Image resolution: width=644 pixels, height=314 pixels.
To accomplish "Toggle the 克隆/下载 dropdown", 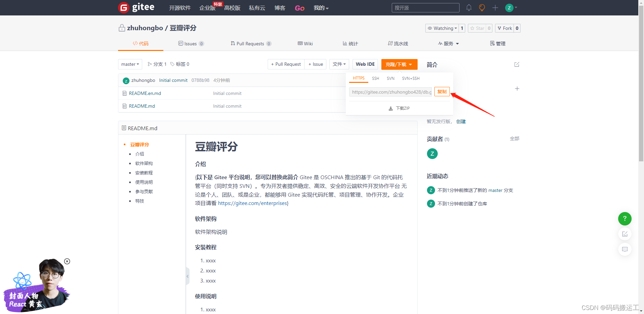I will [x=399, y=64].
